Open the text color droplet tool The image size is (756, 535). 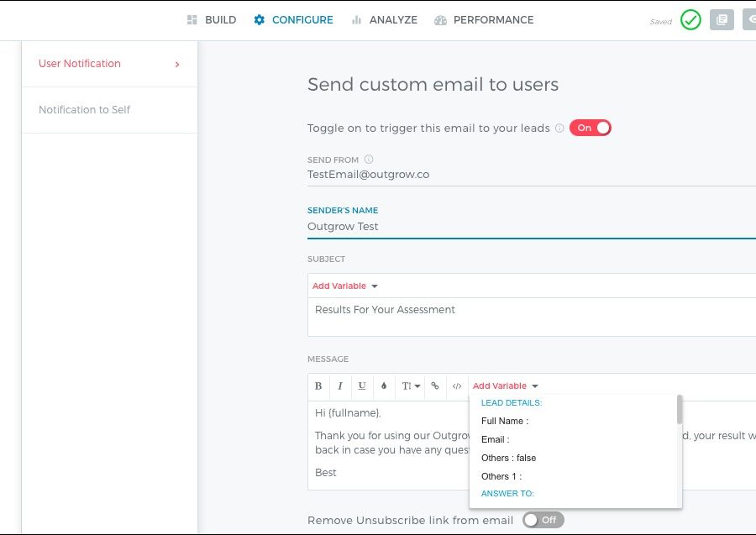(384, 386)
